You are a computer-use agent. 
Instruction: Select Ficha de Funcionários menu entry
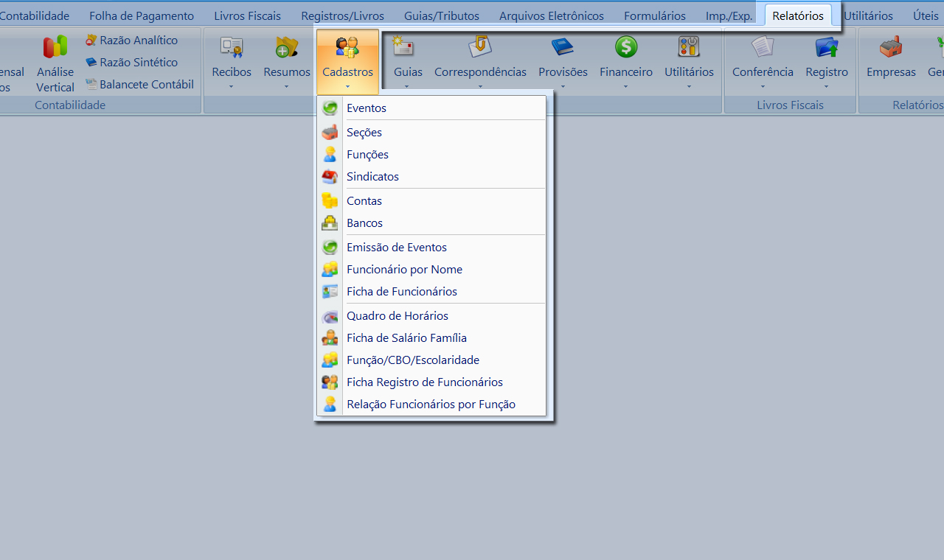tap(401, 292)
